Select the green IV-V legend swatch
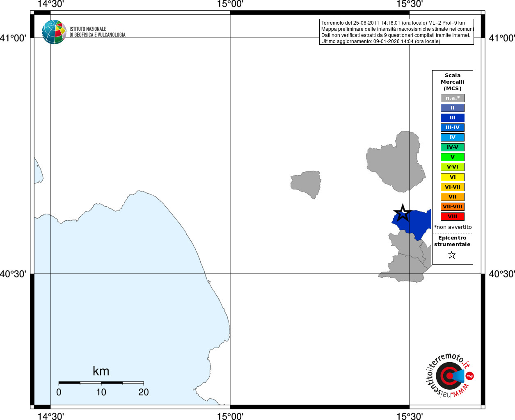The width and height of the screenshot is (515, 420). (453, 147)
